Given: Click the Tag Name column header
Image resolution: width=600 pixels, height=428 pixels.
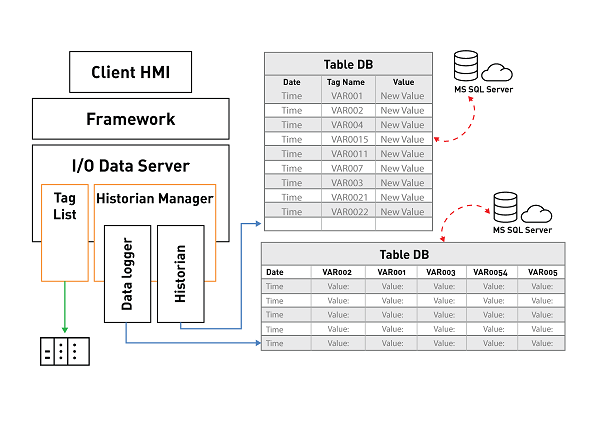Looking at the screenshot, I should pos(349,82).
